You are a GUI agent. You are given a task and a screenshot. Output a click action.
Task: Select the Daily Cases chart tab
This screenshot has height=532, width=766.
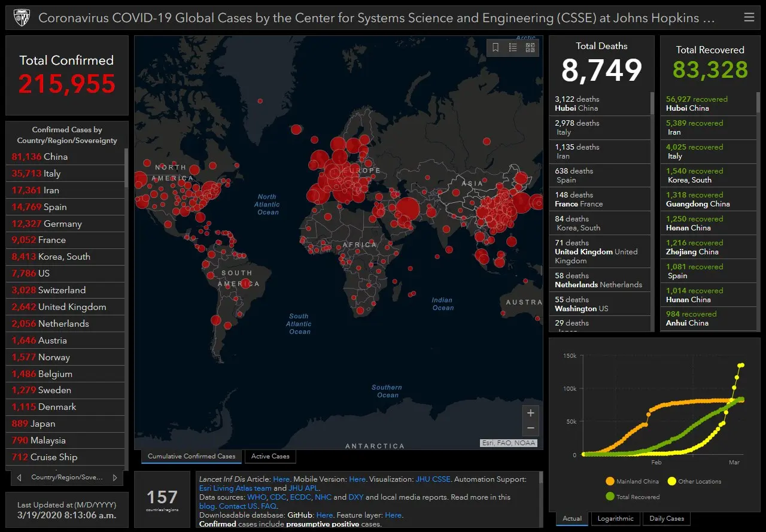click(x=667, y=519)
